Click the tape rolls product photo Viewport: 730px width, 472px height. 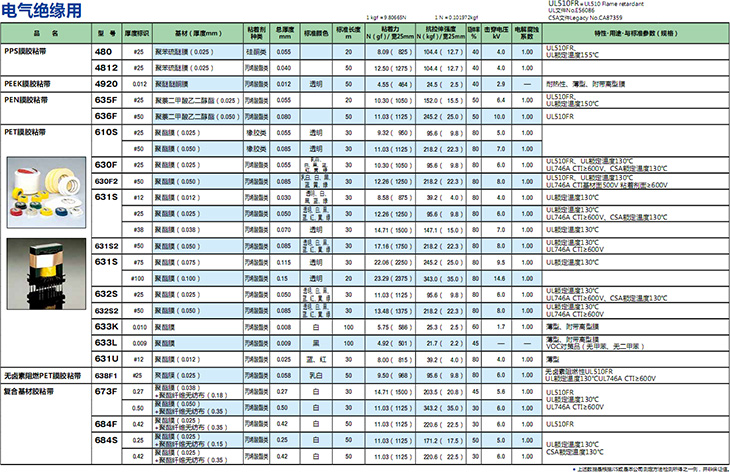point(46,192)
